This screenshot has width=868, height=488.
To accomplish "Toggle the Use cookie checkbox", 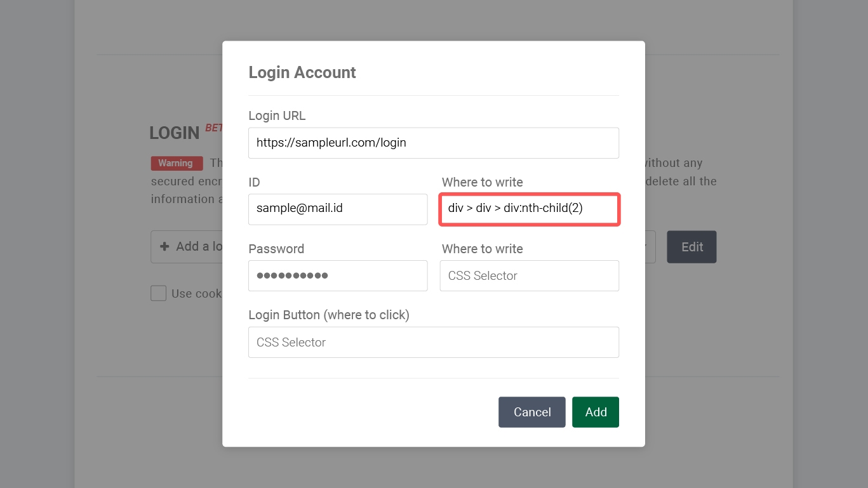I will point(159,293).
